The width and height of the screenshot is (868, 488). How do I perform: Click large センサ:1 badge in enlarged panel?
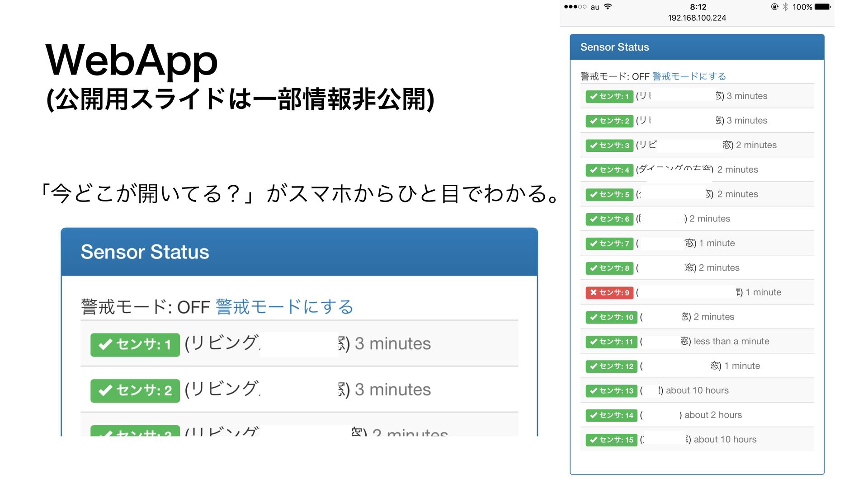click(135, 345)
